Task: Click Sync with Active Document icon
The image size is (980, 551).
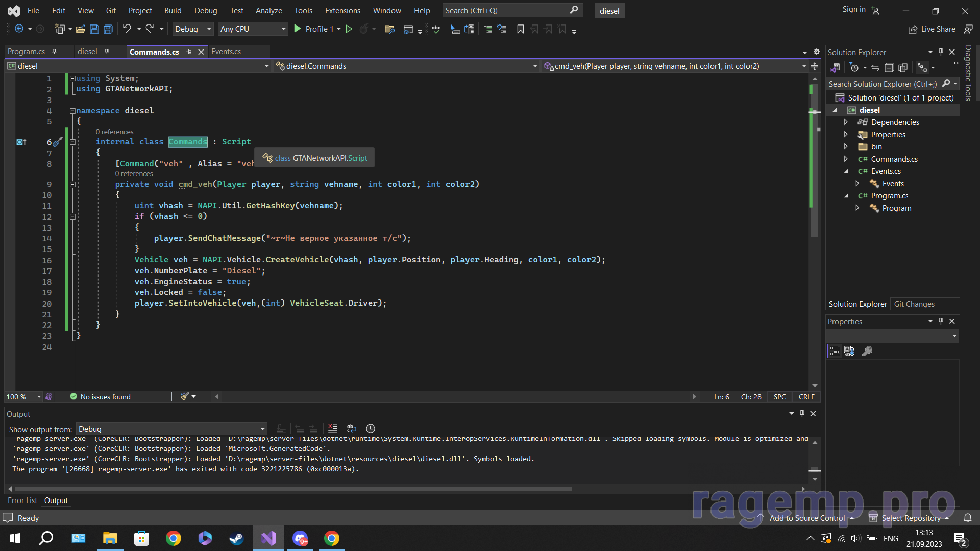Action: (875, 68)
